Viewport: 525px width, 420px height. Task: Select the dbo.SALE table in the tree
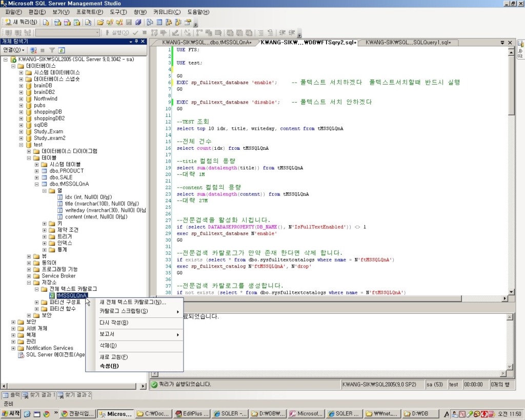point(61,177)
